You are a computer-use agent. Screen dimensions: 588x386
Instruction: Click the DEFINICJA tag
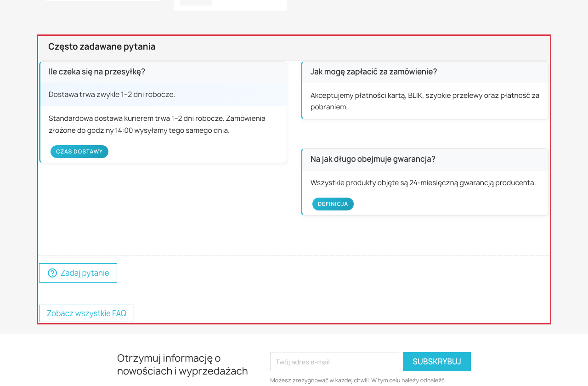(333, 204)
